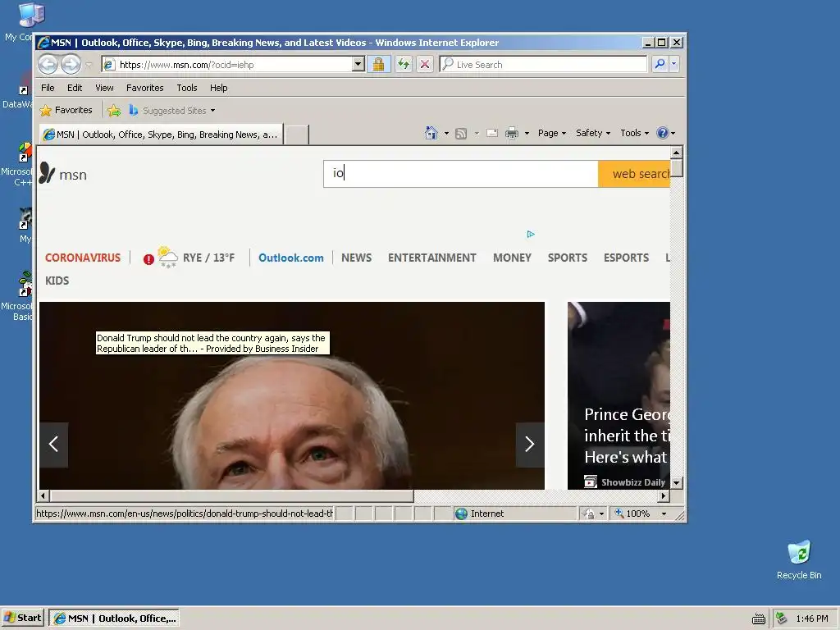Open the Help menu
The width and height of the screenshot is (840, 630).
(218, 88)
